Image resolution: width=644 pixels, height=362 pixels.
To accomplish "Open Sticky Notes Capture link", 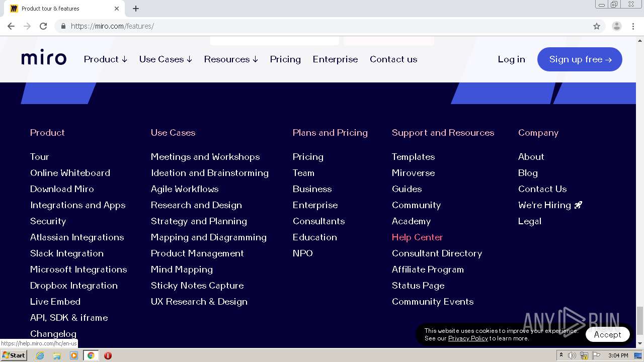I will [197, 286].
